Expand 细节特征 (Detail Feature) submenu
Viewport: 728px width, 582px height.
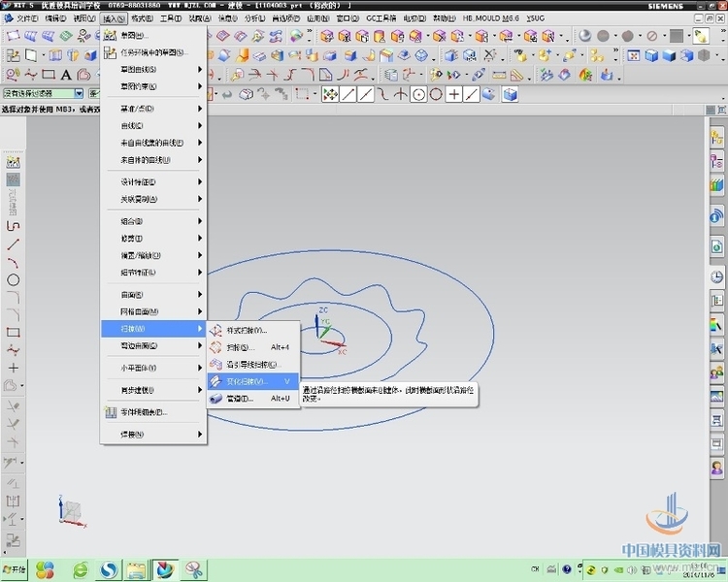(153, 273)
